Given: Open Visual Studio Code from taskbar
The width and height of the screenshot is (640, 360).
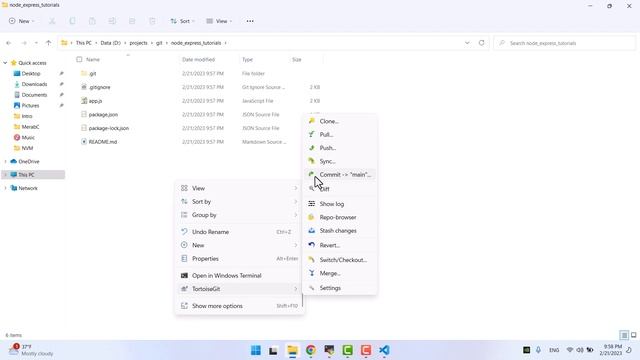Looking at the screenshot, I should click(x=384, y=350).
